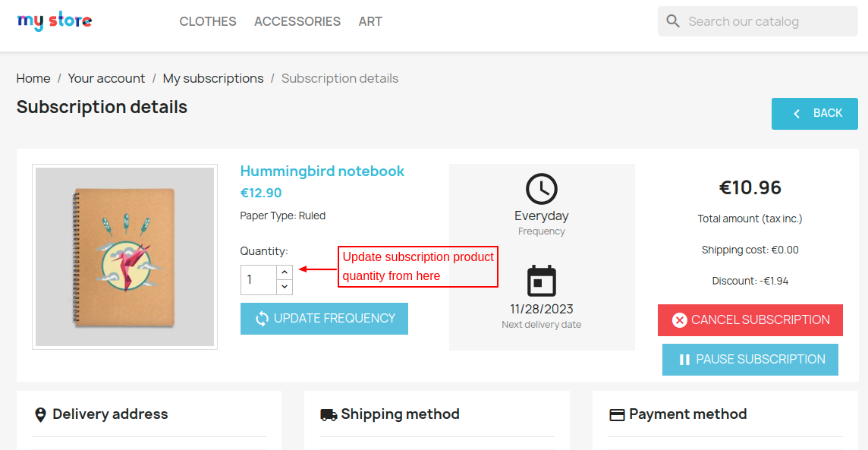This screenshot has height=450, width=868.
Task: Open the Hummingbird notebook product link
Action: pos(322,172)
